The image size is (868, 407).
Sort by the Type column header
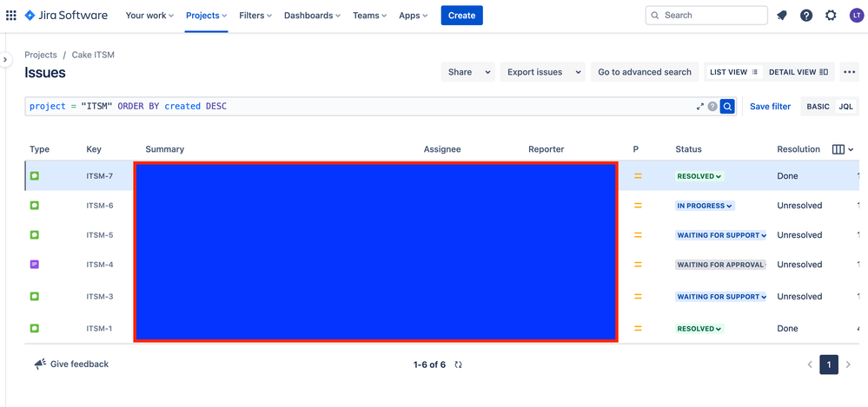(39, 149)
